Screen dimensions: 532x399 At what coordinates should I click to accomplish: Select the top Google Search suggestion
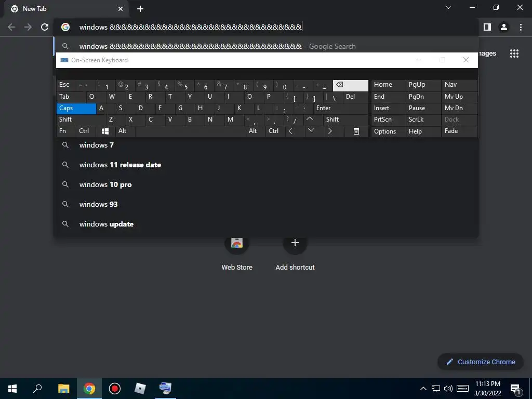[x=267, y=46]
